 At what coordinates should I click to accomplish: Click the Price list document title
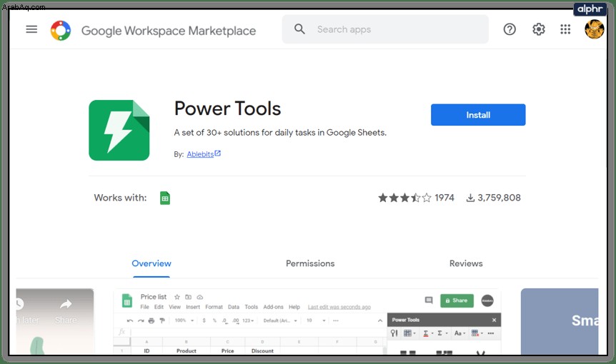154,297
